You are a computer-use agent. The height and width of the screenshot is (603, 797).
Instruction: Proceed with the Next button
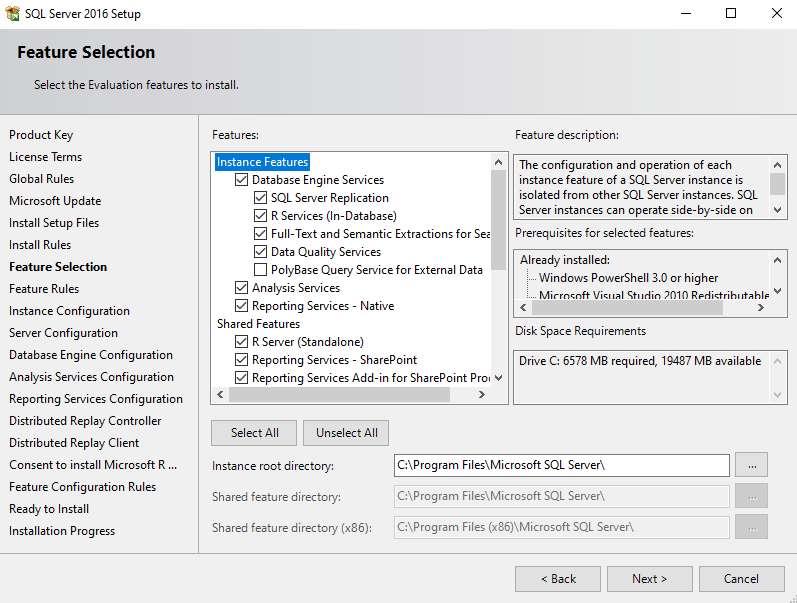[x=650, y=579]
